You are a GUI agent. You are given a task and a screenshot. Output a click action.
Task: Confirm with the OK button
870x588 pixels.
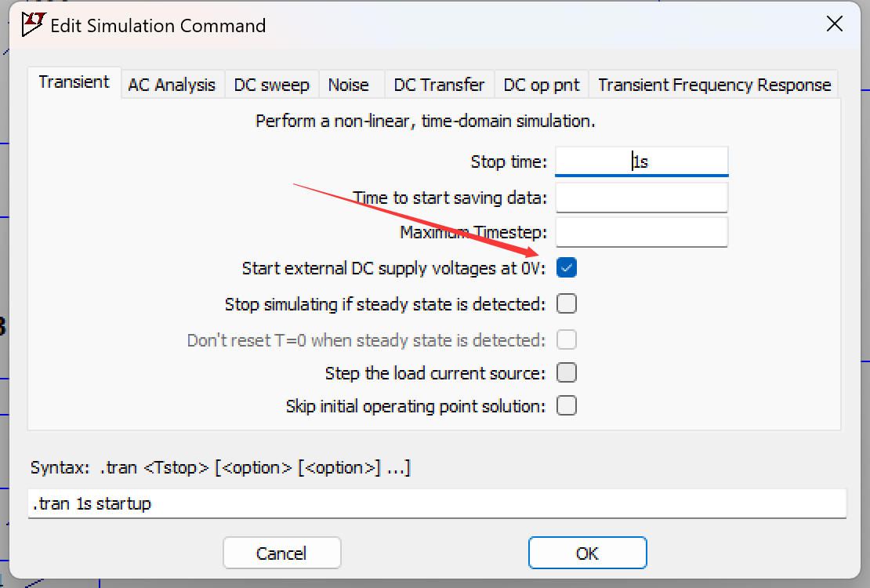(587, 553)
